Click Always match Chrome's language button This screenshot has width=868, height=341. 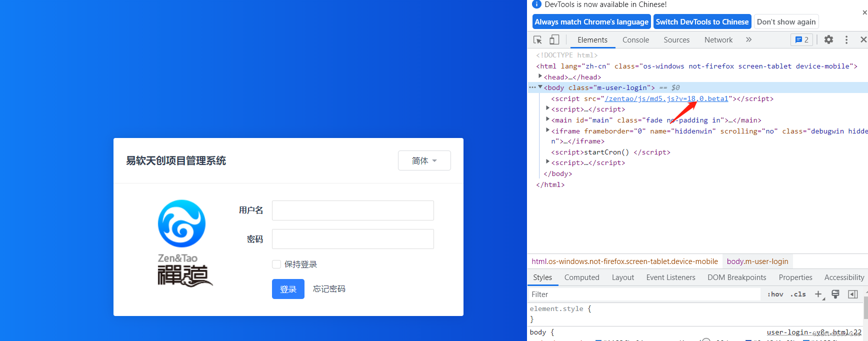click(591, 21)
